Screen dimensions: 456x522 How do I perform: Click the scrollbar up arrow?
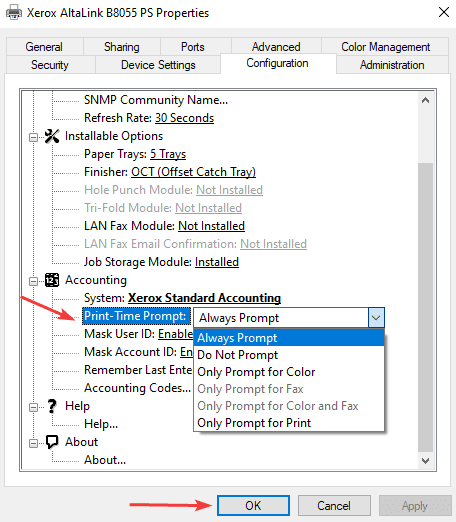(425, 100)
